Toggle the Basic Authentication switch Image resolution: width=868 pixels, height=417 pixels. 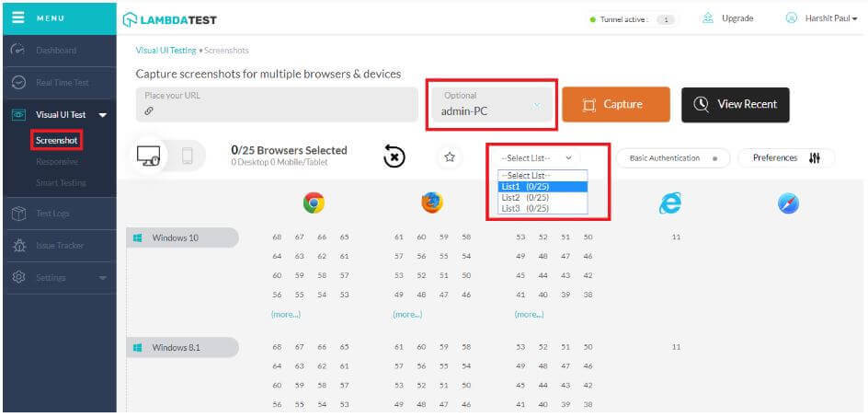tap(714, 158)
